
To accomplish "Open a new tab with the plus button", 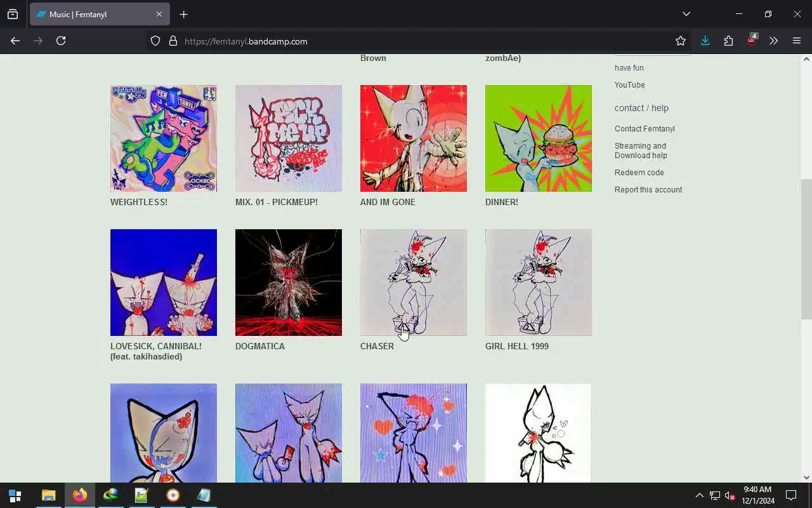I will pyautogui.click(x=183, y=14).
